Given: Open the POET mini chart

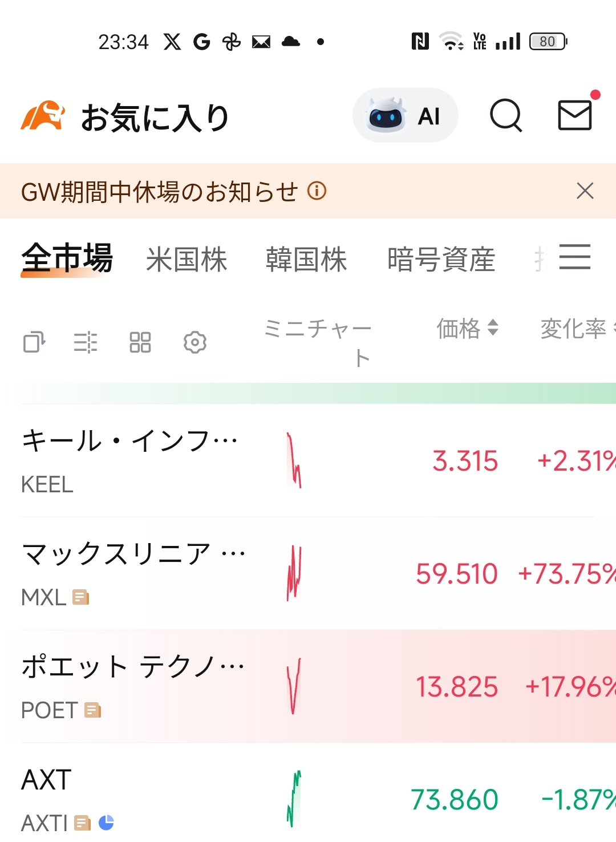Looking at the screenshot, I should (294, 686).
